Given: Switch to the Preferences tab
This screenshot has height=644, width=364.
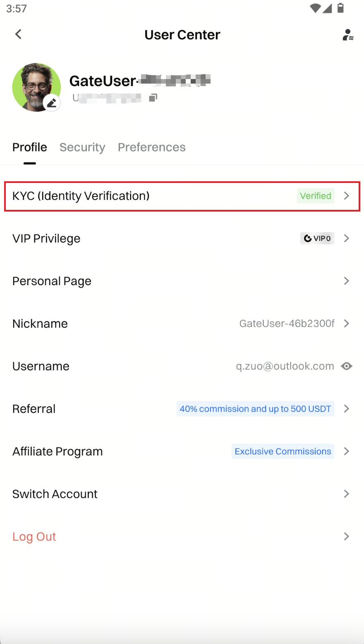Looking at the screenshot, I should tap(151, 147).
